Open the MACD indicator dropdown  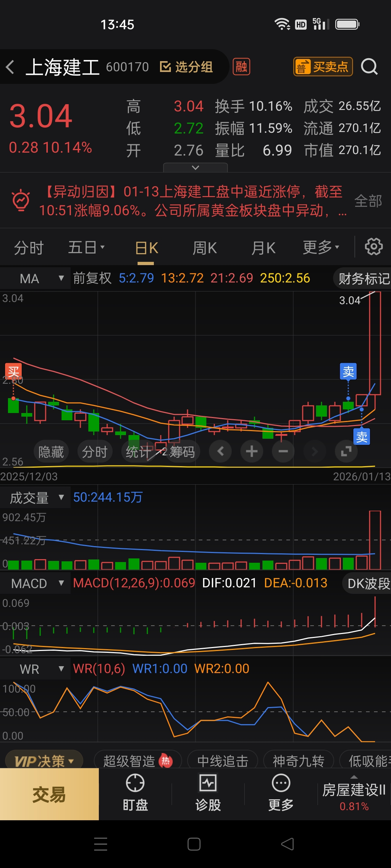tap(35, 583)
